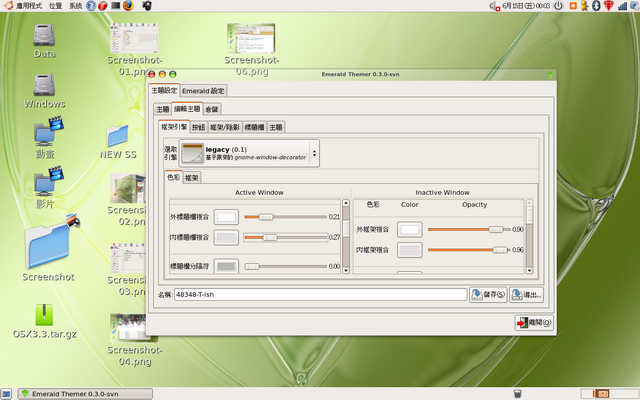This screenshot has height=400, width=640.
Task: Pick color for 標題欄分隔符 swatch
Action: coord(226,266)
